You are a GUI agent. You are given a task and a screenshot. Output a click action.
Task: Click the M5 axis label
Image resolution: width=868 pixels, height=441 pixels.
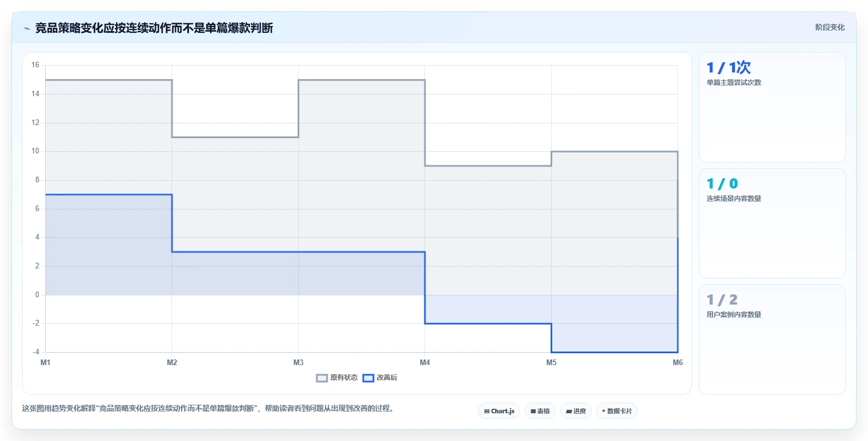(x=551, y=362)
